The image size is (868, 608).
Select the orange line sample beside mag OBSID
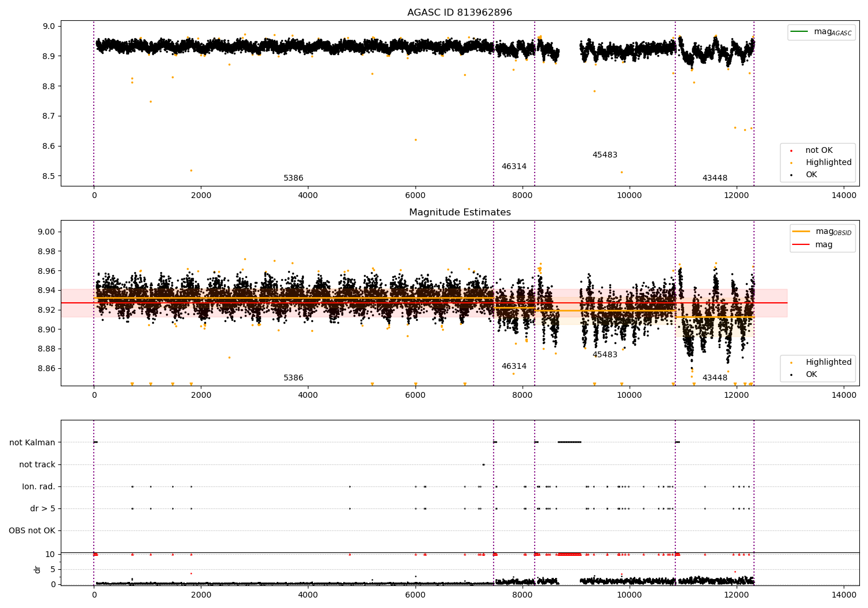801,232
